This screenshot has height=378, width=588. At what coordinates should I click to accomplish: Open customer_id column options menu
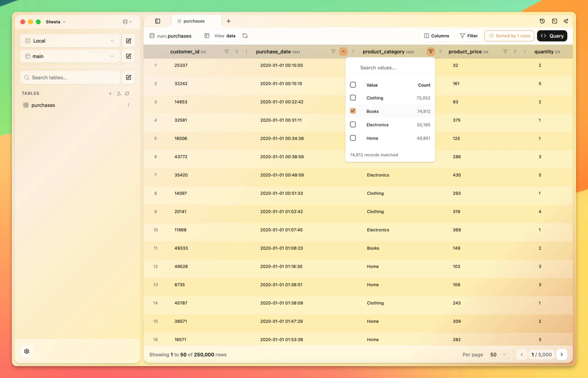pyautogui.click(x=246, y=51)
